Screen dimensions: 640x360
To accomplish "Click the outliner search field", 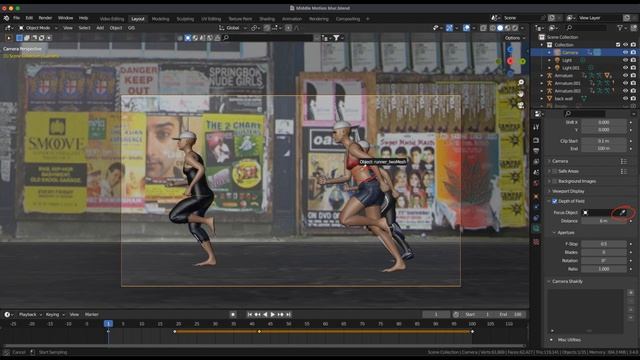I will pos(586,28).
